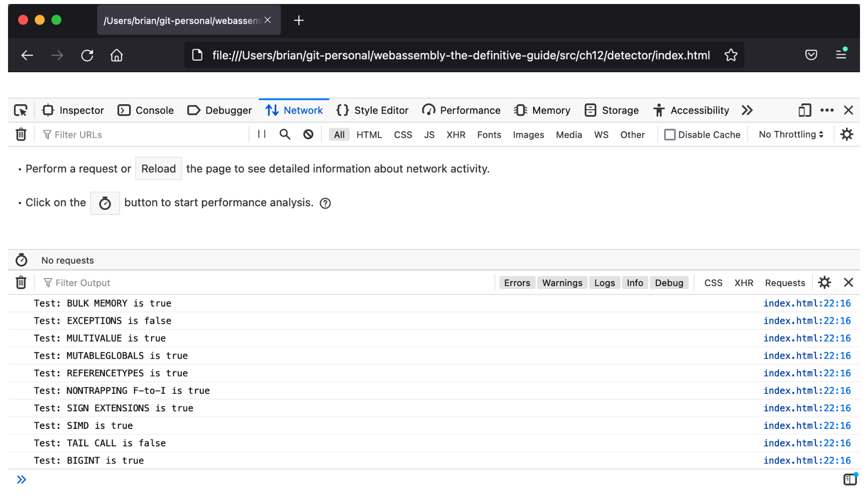Viewport: 868px width, 497px height.
Task: Switch to the Inspector tab
Action: 73,110
